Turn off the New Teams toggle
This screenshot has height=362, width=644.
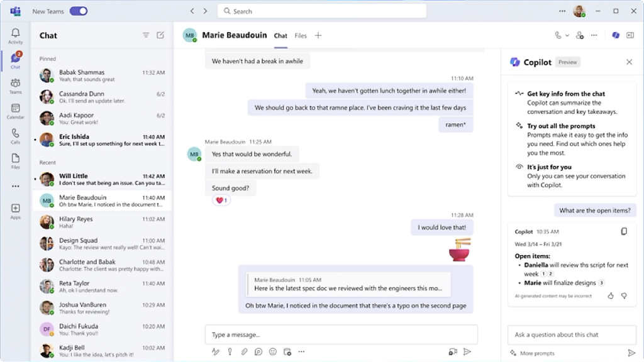tap(79, 11)
